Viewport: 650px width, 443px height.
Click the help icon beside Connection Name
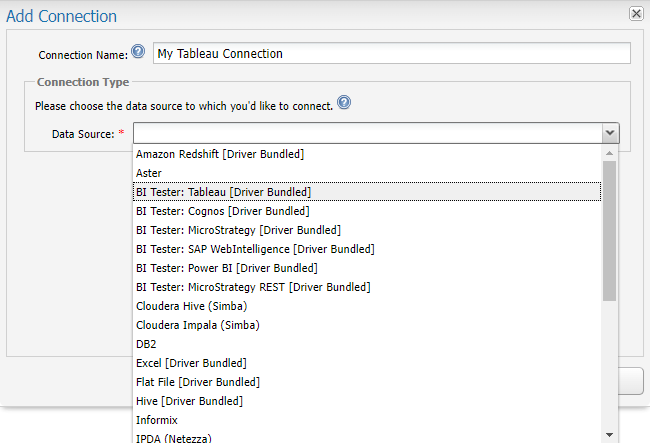pos(138,52)
